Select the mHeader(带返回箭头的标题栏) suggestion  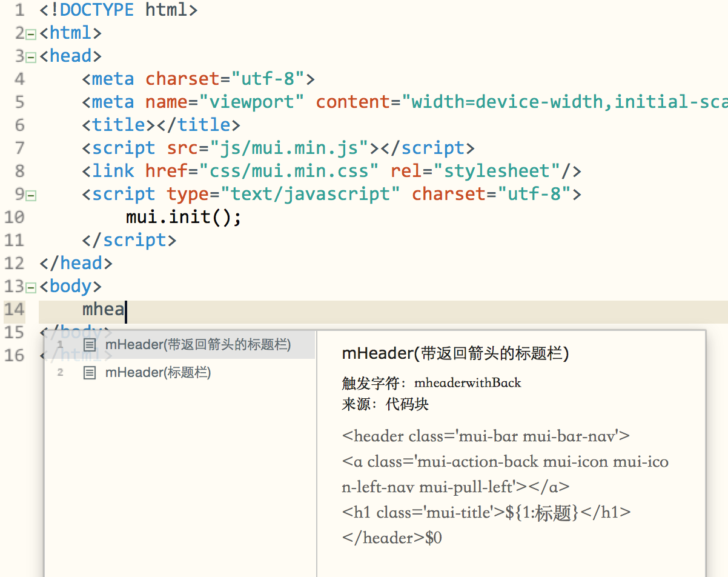click(179, 345)
